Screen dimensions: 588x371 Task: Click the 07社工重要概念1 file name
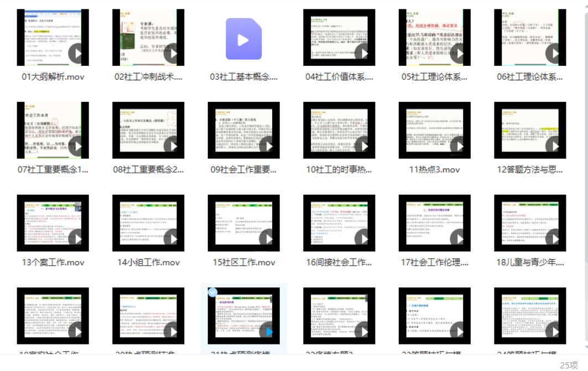(x=53, y=170)
